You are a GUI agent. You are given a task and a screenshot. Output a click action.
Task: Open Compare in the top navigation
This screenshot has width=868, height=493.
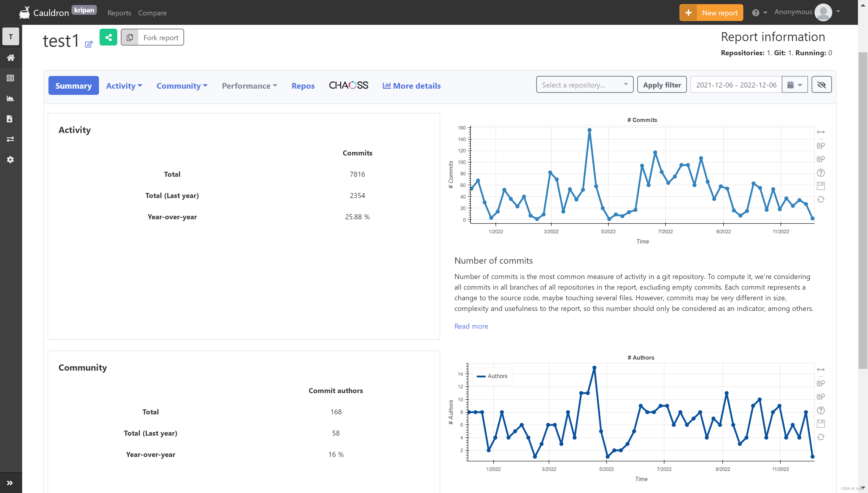pos(152,13)
